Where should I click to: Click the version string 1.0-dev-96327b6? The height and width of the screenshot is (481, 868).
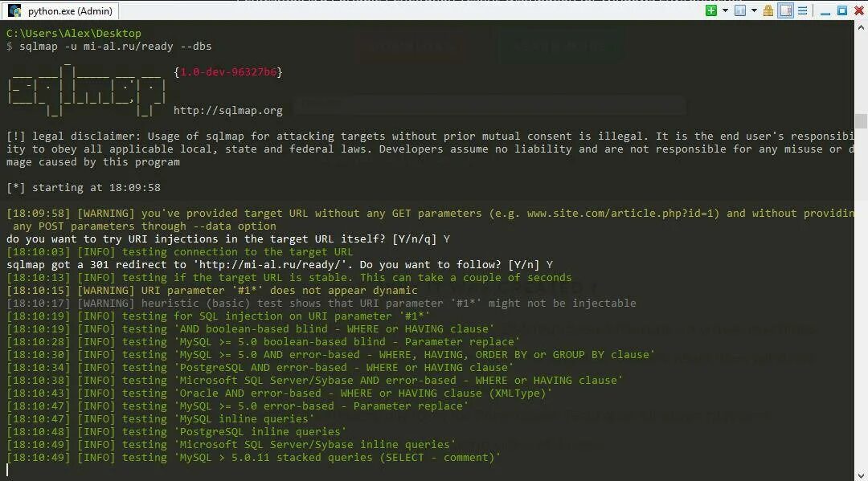point(228,72)
